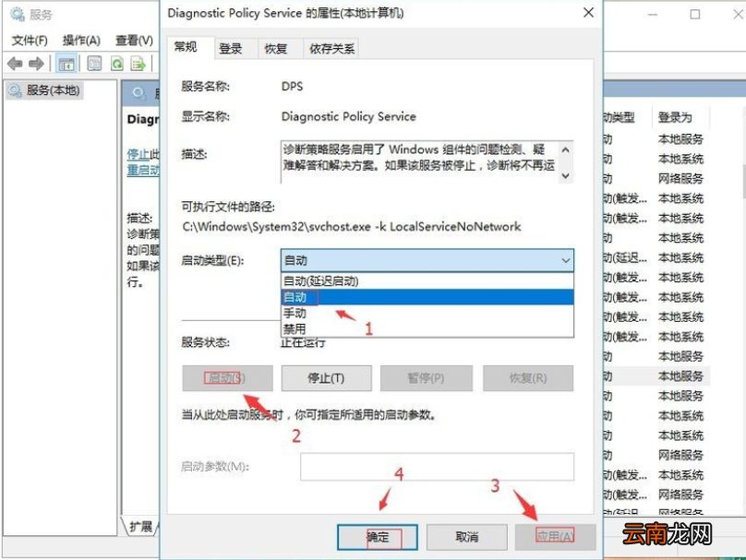Click the executable path C:\Windows\System32\svchost.exe text
The image size is (746, 560).
coord(352,227)
